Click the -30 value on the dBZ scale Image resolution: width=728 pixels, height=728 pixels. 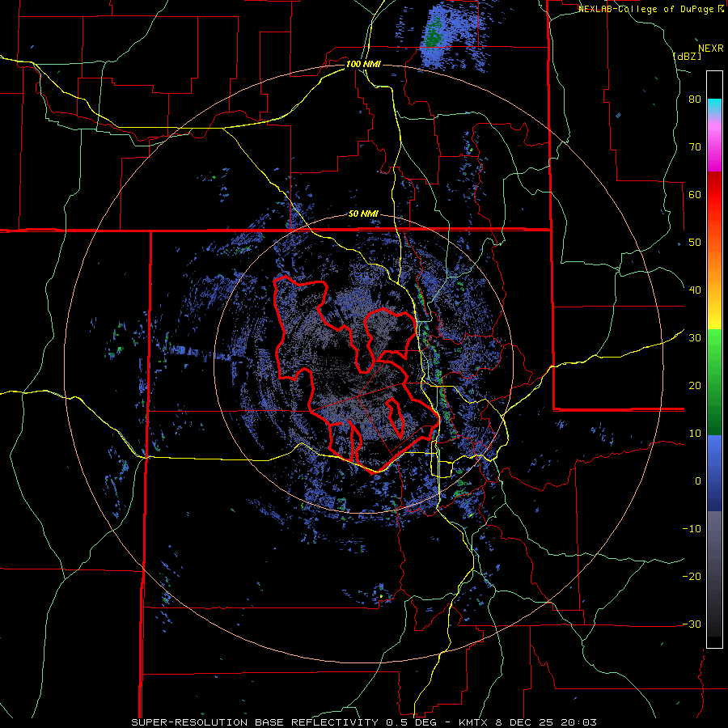coord(692,624)
